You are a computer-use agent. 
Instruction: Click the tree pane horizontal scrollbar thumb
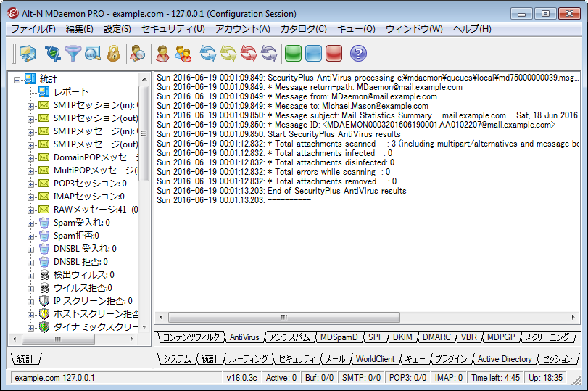tap(58, 339)
